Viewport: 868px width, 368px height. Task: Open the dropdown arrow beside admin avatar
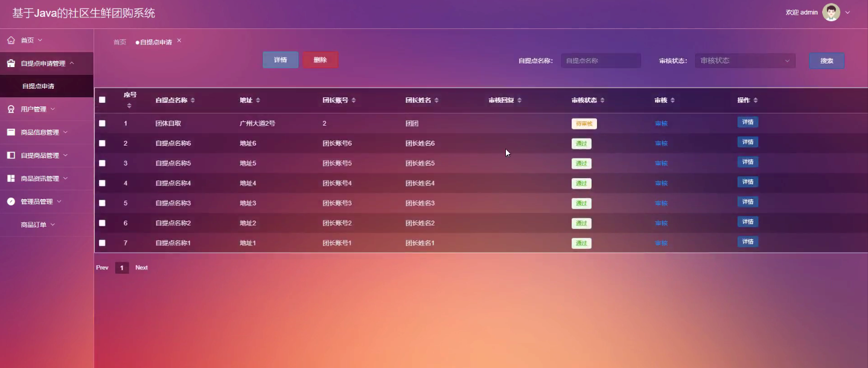tap(847, 12)
